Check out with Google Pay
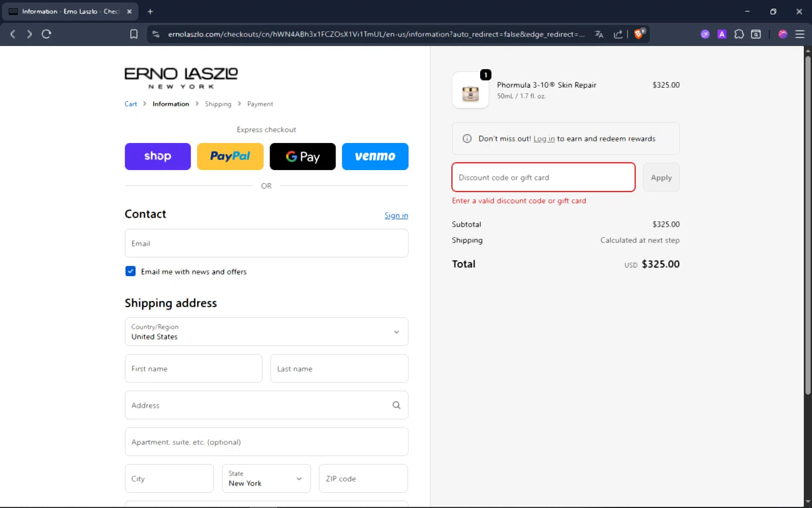 pos(303,157)
